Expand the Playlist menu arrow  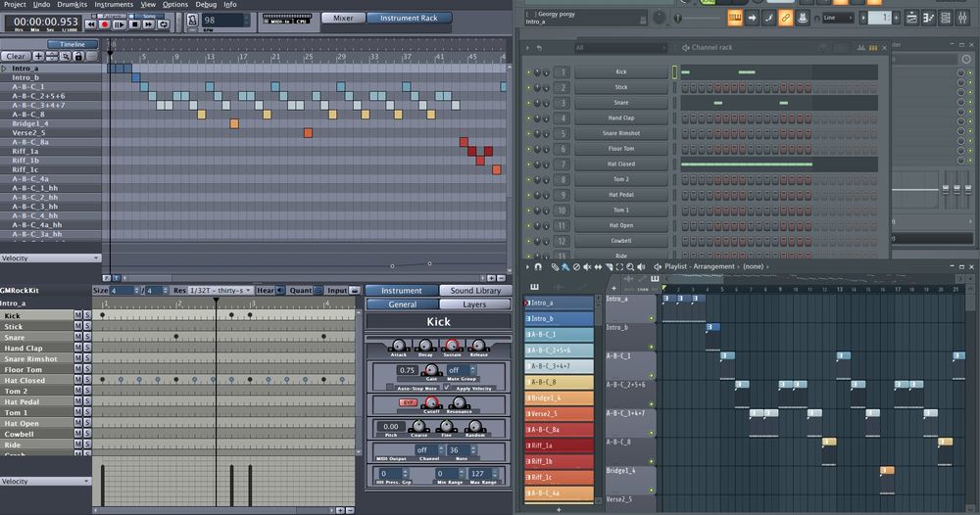point(527,266)
